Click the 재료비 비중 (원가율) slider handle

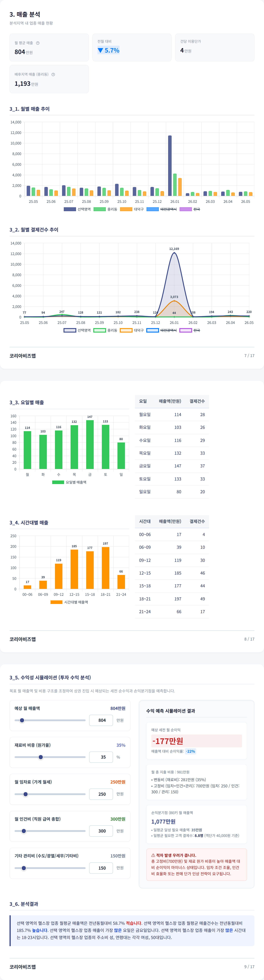pos(41,757)
